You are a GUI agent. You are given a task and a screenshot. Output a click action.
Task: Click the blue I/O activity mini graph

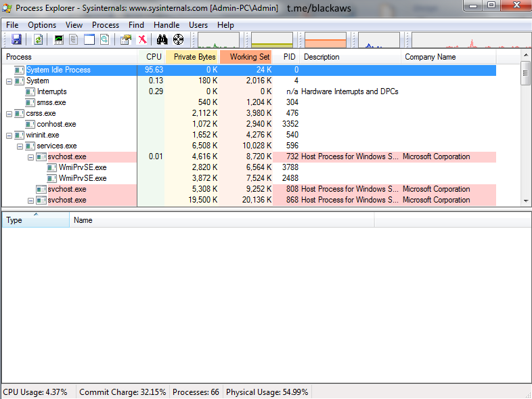[379, 40]
